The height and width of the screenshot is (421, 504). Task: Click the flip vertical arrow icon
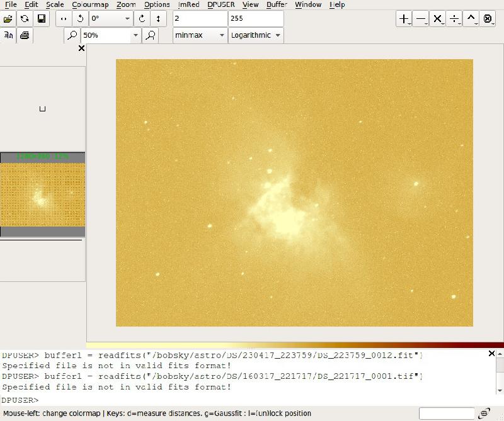(158, 19)
